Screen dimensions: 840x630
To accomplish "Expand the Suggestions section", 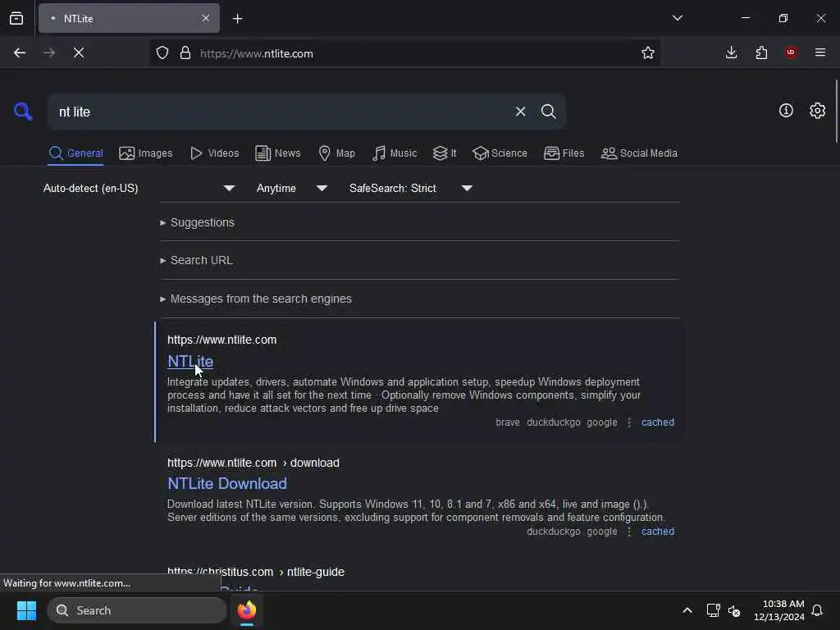I will [197, 222].
